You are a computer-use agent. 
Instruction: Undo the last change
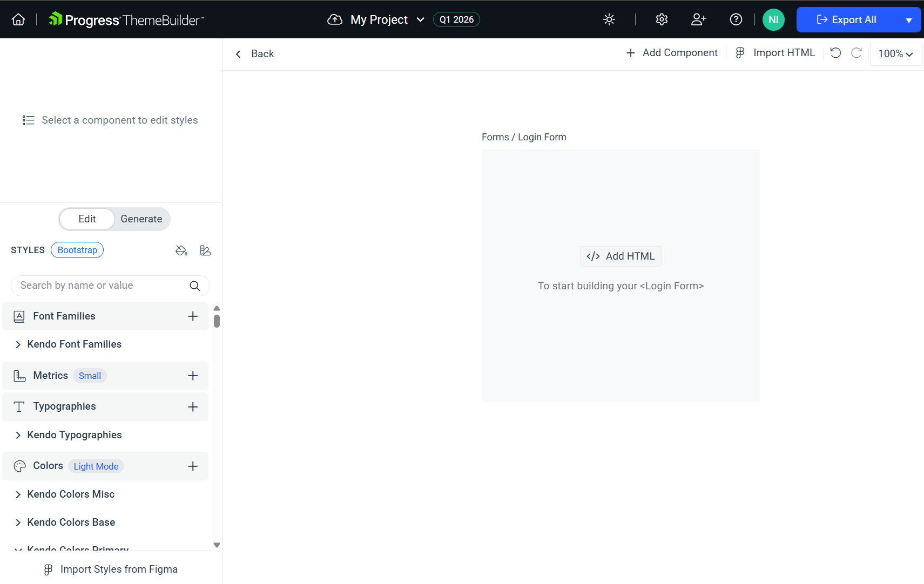[835, 53]
